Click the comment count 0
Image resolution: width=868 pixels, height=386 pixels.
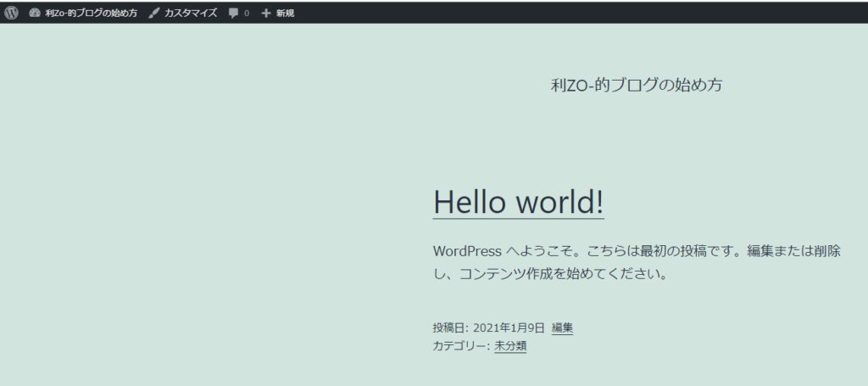(247, 13)
